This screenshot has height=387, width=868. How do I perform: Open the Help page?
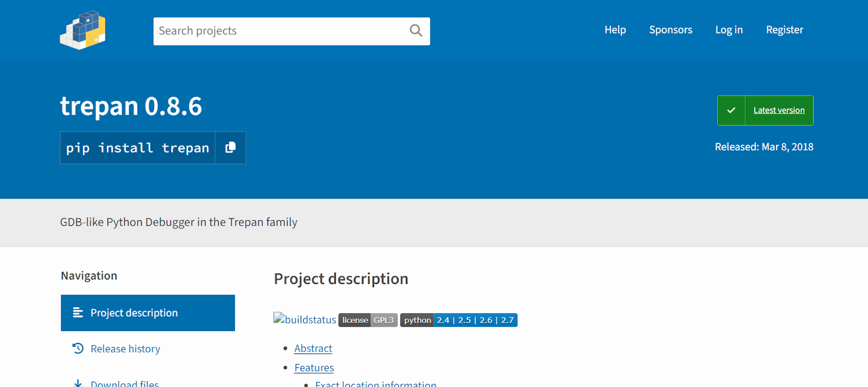pos(615,30)
